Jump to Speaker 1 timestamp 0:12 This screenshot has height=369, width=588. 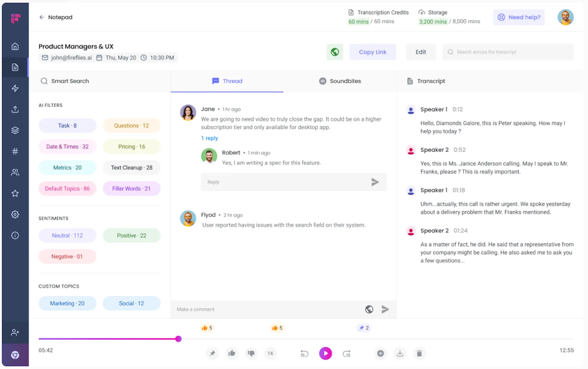click(458, 110)
